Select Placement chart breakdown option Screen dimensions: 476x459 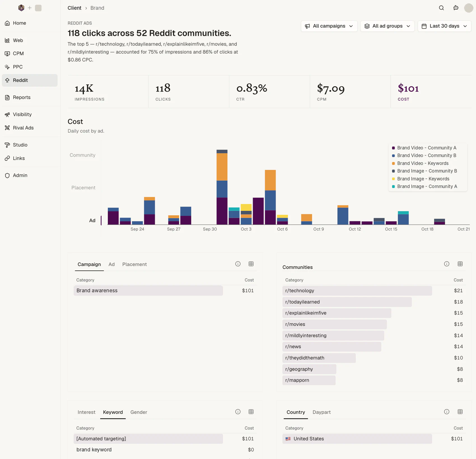click(83, 188)
